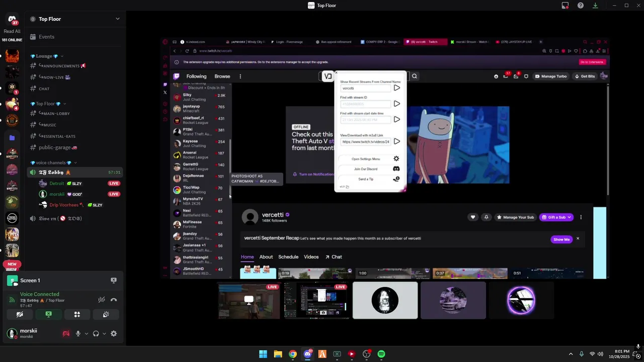The width and height of the screenshot is (644, 362).
Task: Open the Discord inbox icon in title bar
Action: 565,6
